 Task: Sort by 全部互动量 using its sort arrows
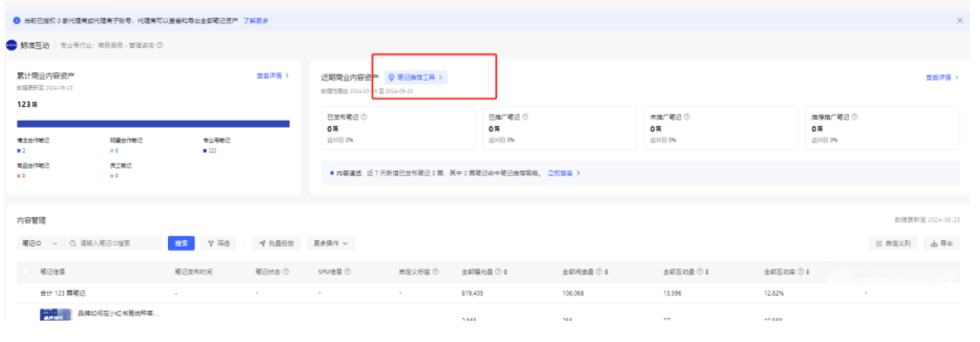click(x=707, y=272)
